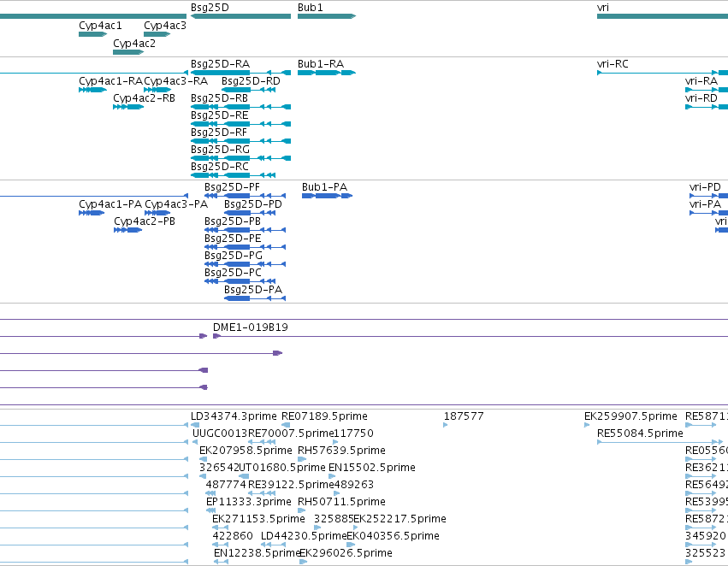The image size is (728, 566).
Task: Select EST RH57639.5prime
Action: 302,459
